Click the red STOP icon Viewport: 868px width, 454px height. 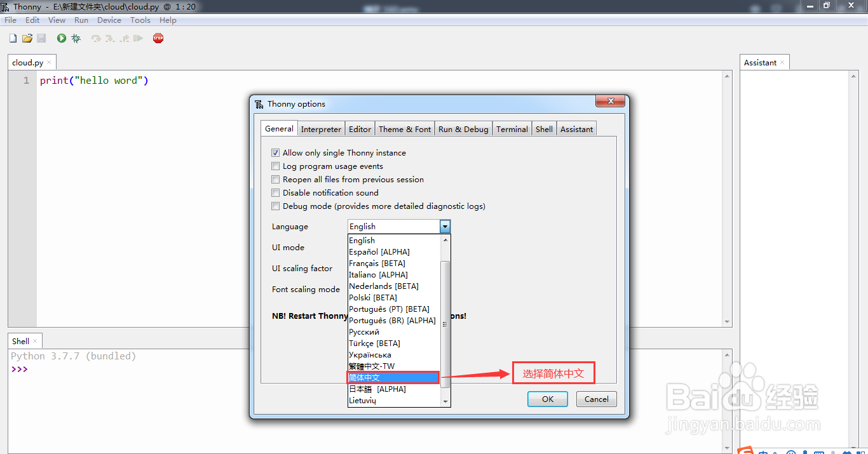tap(158, 39)
